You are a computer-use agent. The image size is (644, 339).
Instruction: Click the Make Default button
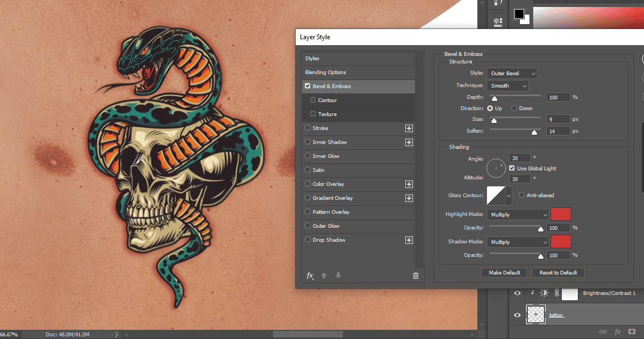(504, 272)
